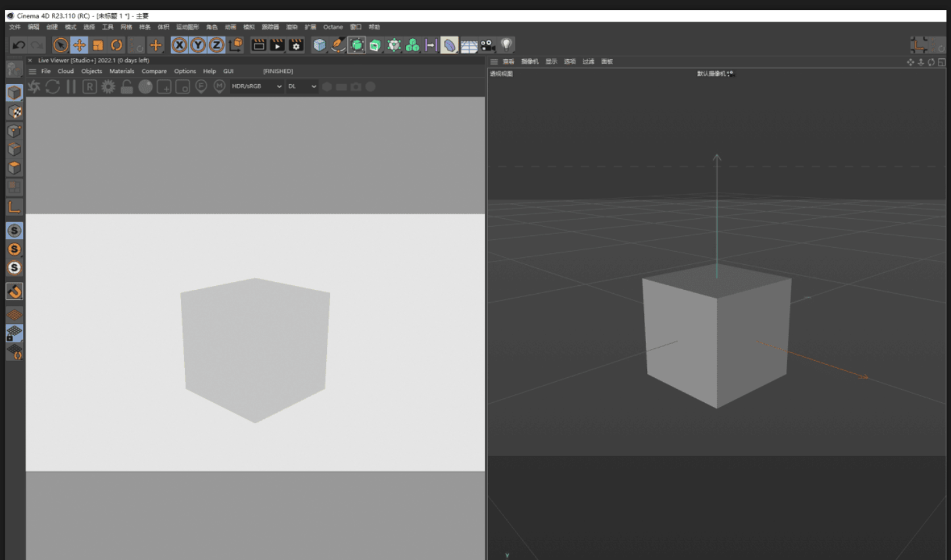951x560 pixels.
Task: Switch to Model mode cube icon
Action: [x=14, y=93]
